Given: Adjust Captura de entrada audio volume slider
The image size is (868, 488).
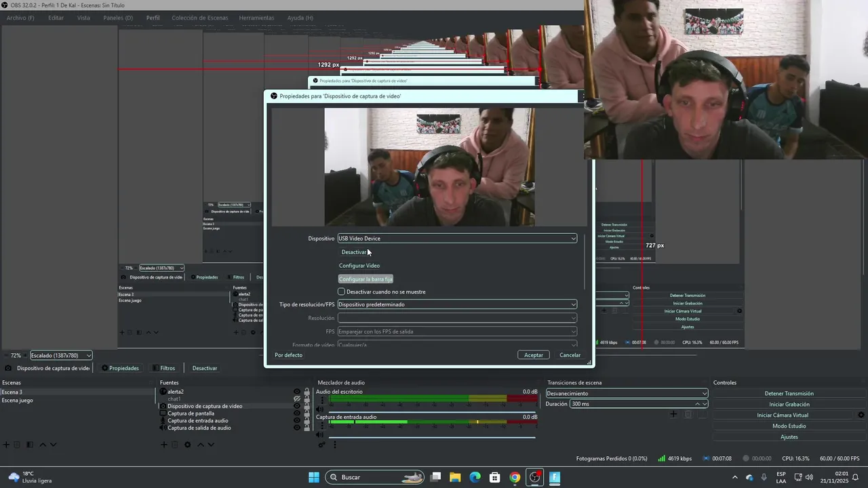Looking at the screenshot, I should (x=433, y=436).
